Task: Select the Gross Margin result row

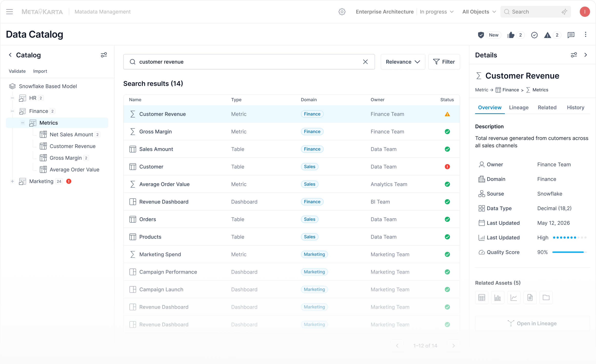Action: (291, 132)
